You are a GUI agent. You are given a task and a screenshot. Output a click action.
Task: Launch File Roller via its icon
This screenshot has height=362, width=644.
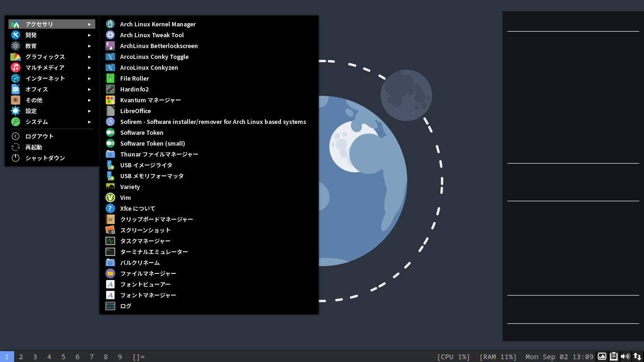(110, 78)
